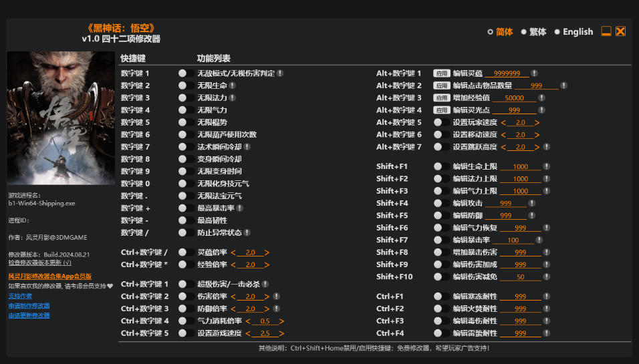Viewport: 639px width, 364px height.
Task: Apply the 编辑灵光点 value
Action: point(441,110)
